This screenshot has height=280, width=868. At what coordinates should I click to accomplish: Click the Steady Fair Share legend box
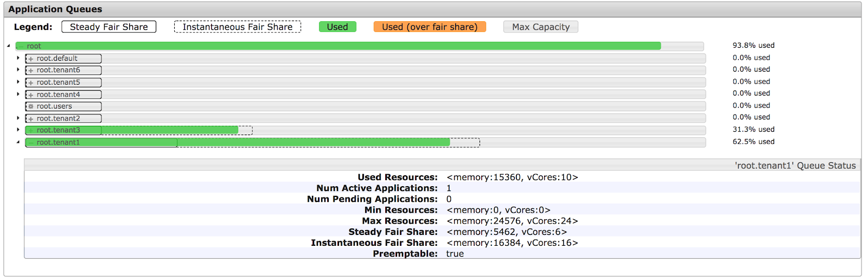pos(109,27)
